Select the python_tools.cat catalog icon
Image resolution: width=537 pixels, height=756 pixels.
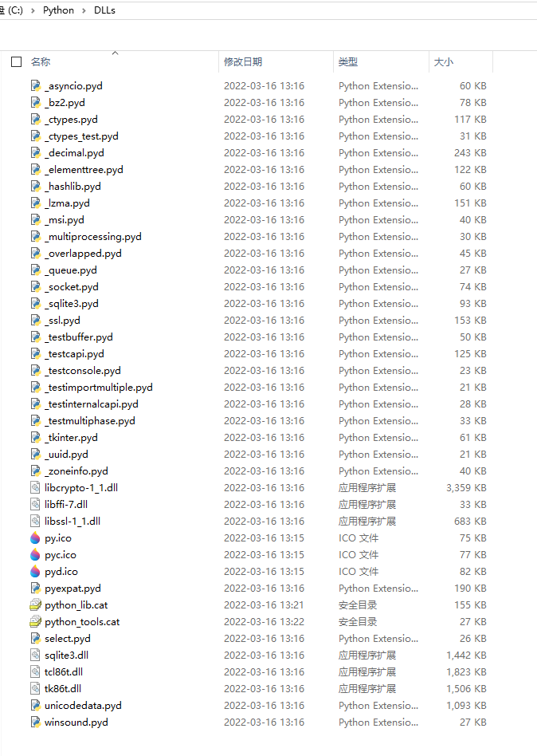coord(36,622)
